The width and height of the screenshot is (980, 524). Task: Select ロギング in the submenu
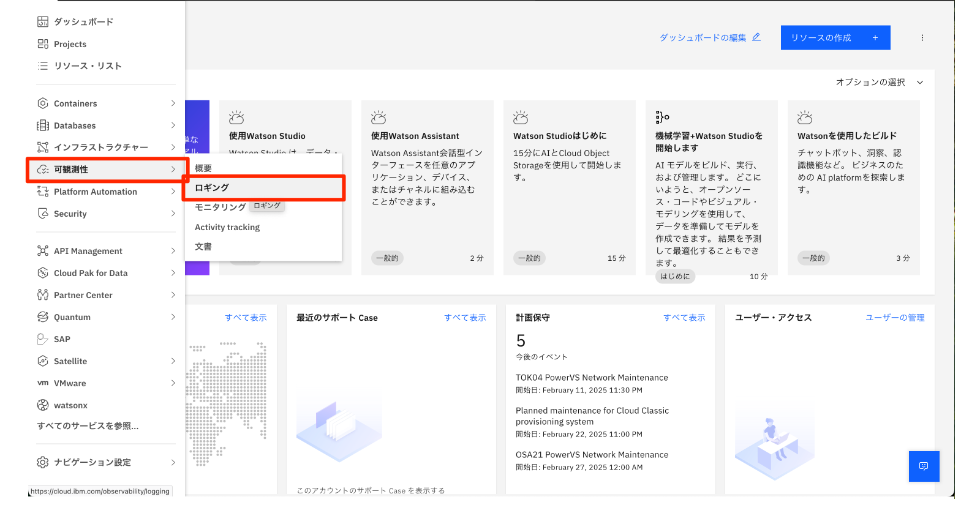[263, 188]
